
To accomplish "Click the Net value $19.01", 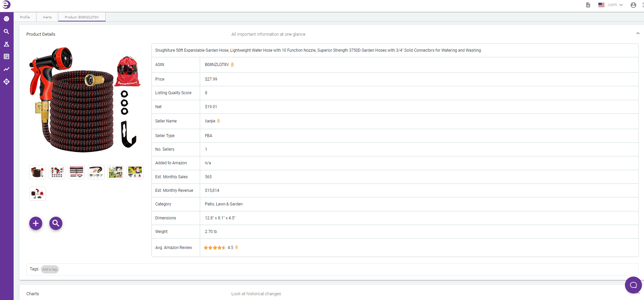I will click(211, 107).
